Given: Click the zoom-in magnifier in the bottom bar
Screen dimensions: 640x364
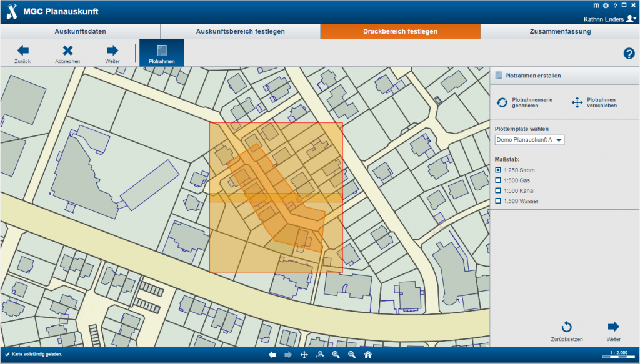Looking at the screenshot, I should (336, 355).
